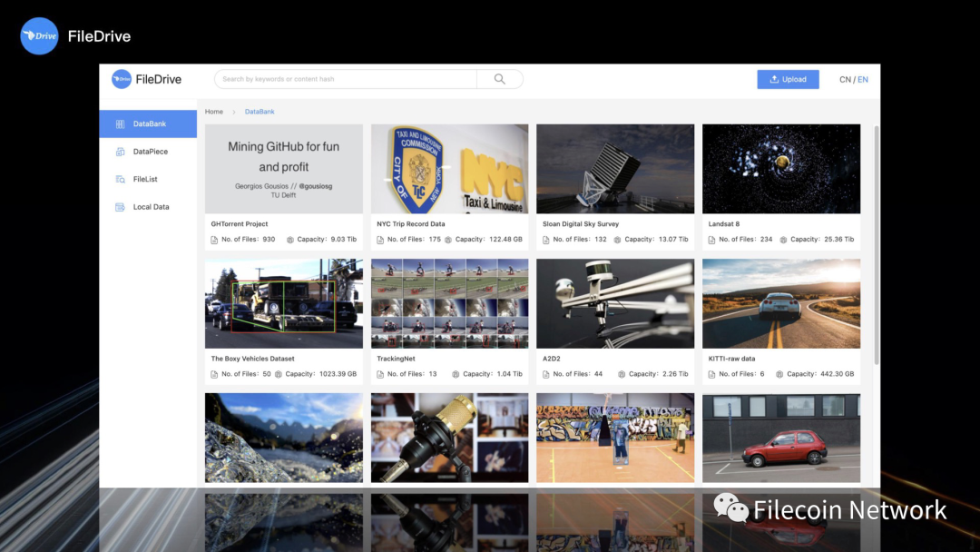Click the 'KITTI-raw data' title
The height and width of the screenshot is (552, 980).
(732, 359)
